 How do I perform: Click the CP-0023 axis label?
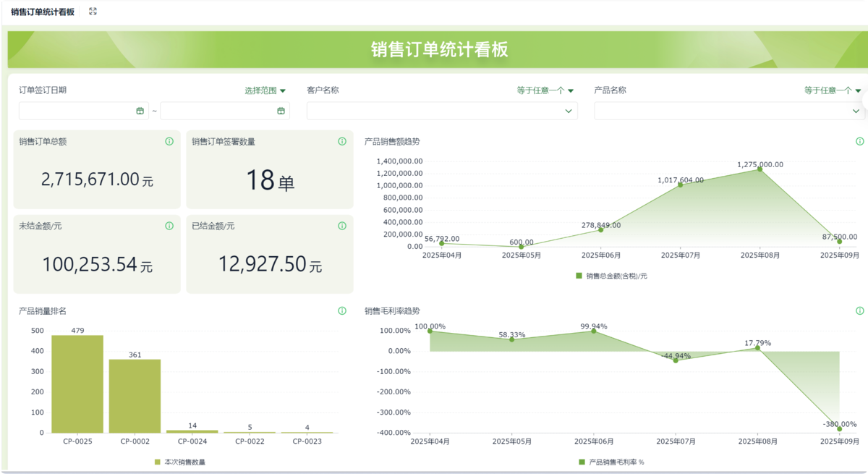[307, 441]
